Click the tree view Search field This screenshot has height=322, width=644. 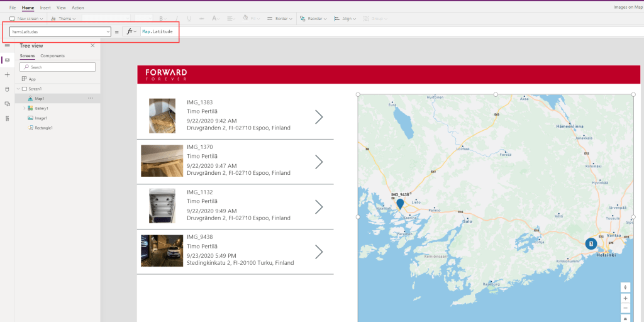[x=58, y=67]
